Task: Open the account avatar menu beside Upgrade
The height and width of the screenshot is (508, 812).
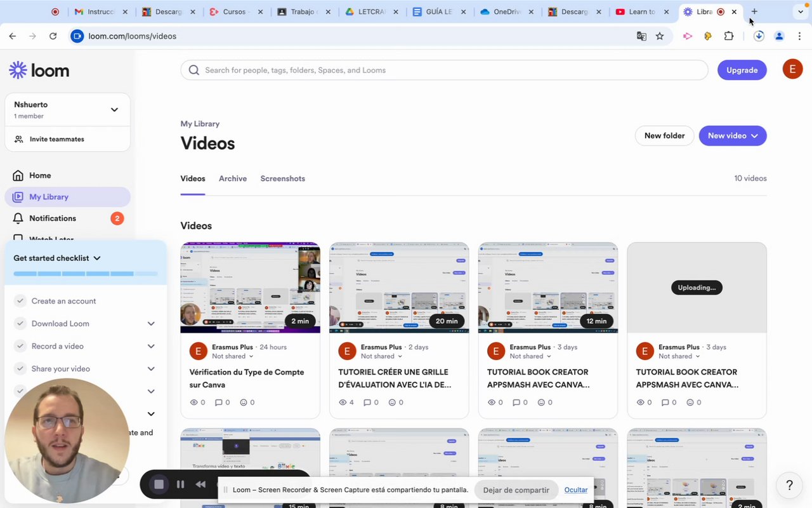Action: [792, 69]
